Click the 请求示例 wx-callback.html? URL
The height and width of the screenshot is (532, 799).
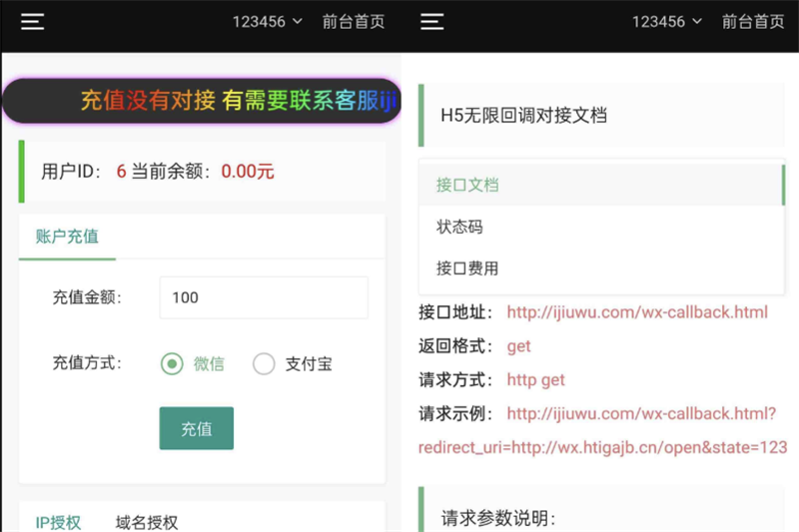(641, 413)
